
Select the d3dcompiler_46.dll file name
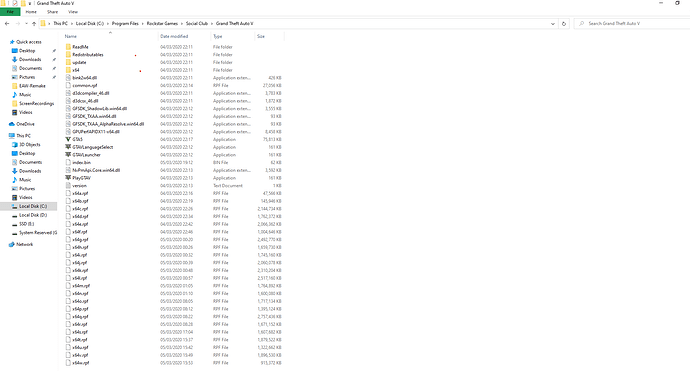tap(91, 93)
